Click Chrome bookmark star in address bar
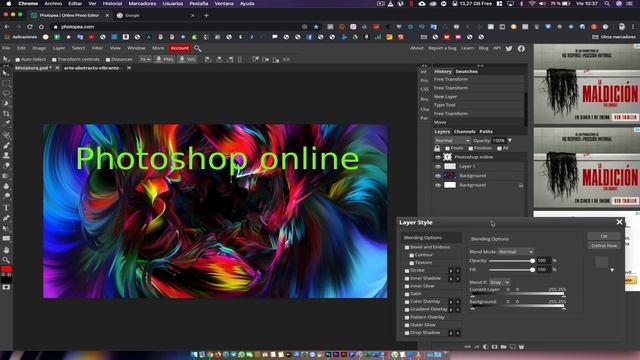 coord(316,27)
